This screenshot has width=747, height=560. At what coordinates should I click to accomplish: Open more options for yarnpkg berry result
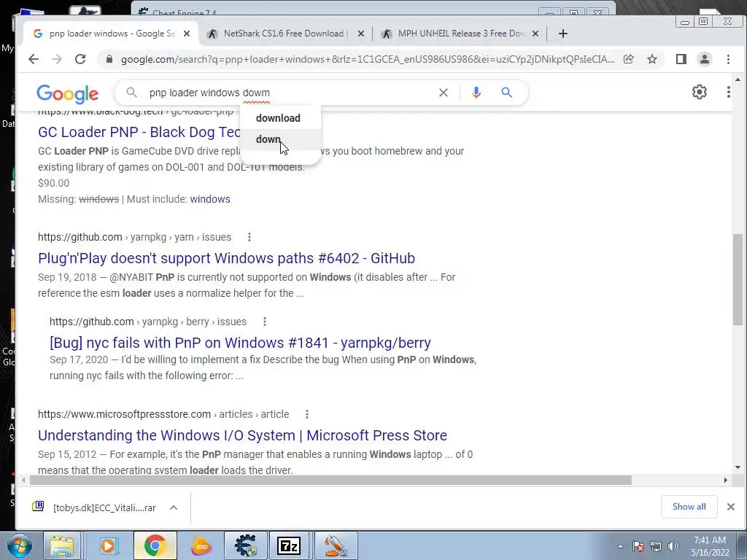(264, 322)
